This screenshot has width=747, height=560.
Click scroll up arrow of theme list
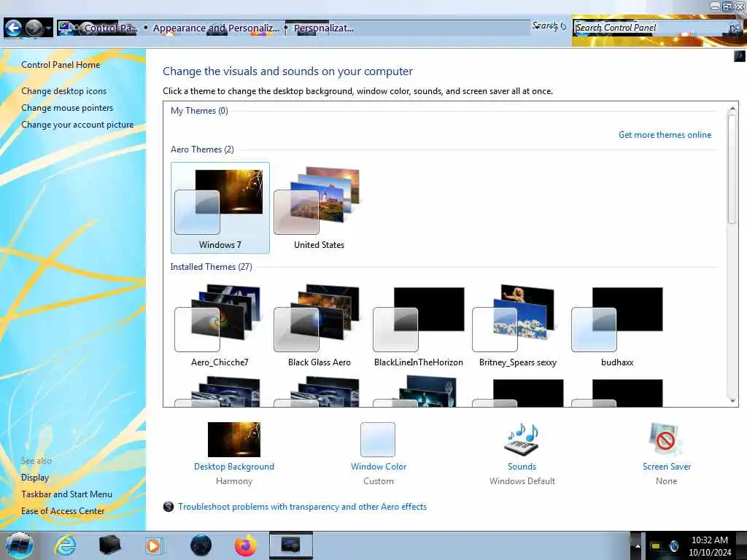pyautogui.click(x=732, y=108)
